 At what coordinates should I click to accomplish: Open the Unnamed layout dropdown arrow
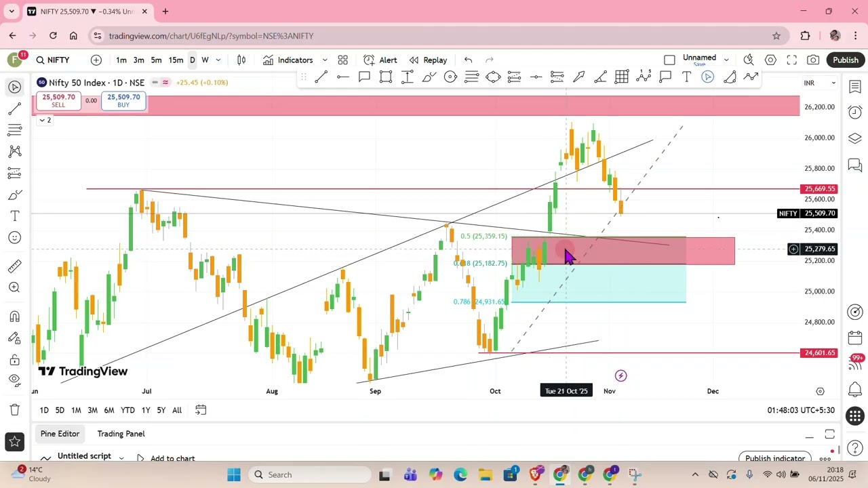coord(726,60)
